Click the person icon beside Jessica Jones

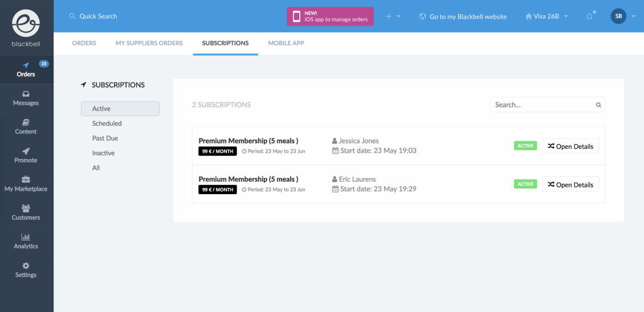[x=335, y=141]
